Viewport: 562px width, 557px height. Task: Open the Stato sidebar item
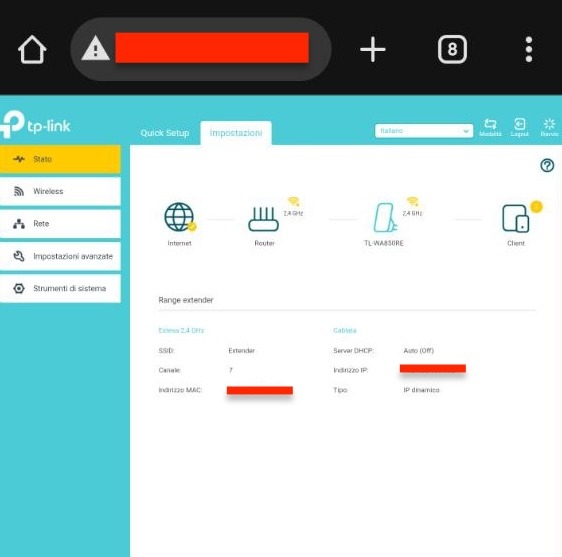[60, 159]
